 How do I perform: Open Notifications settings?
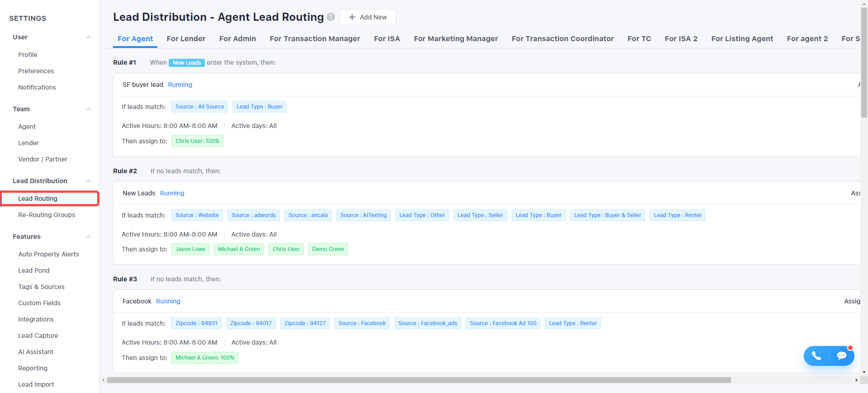pyautogui.click(x=37, y=87)
